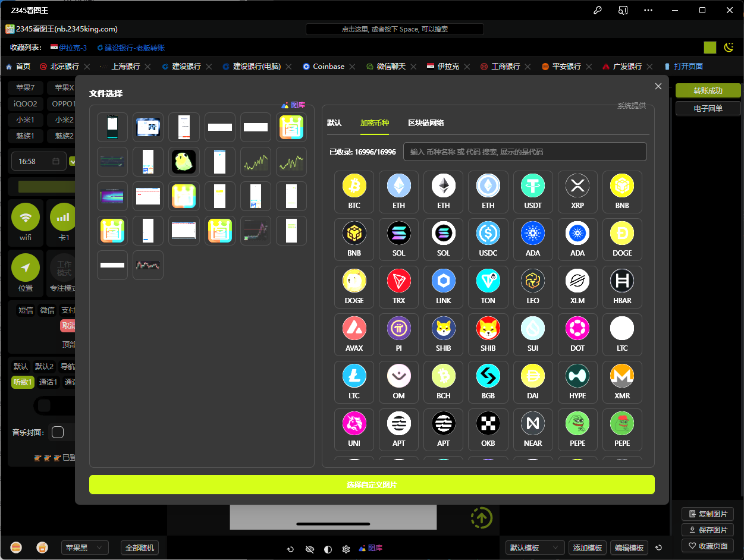Select the UNI Uniswap coin icon

[x=354, y=424]
